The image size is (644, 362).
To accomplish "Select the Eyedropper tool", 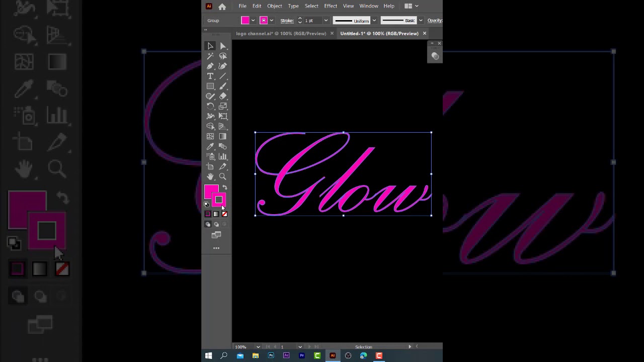I will pos(210,146).
